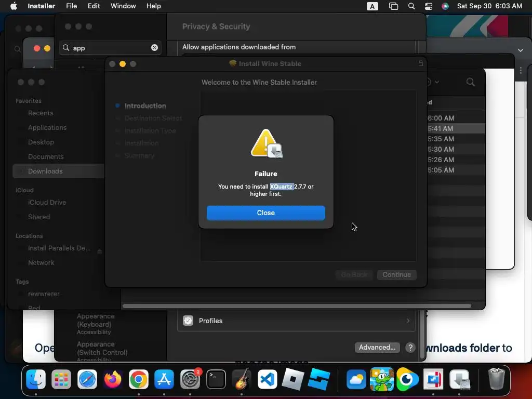Screen dimensions: 532x399
Task: Open Weather app from the Dock
Action: pos(356,379)
